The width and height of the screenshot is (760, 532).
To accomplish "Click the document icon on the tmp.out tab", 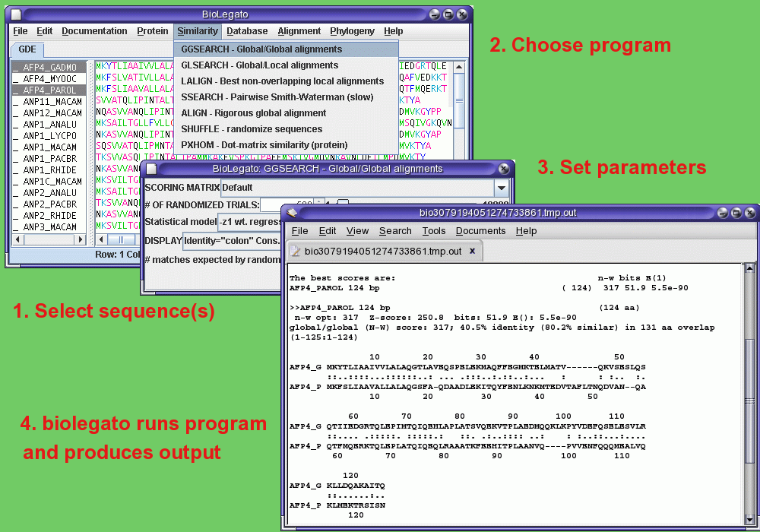I will click(295, 251).
